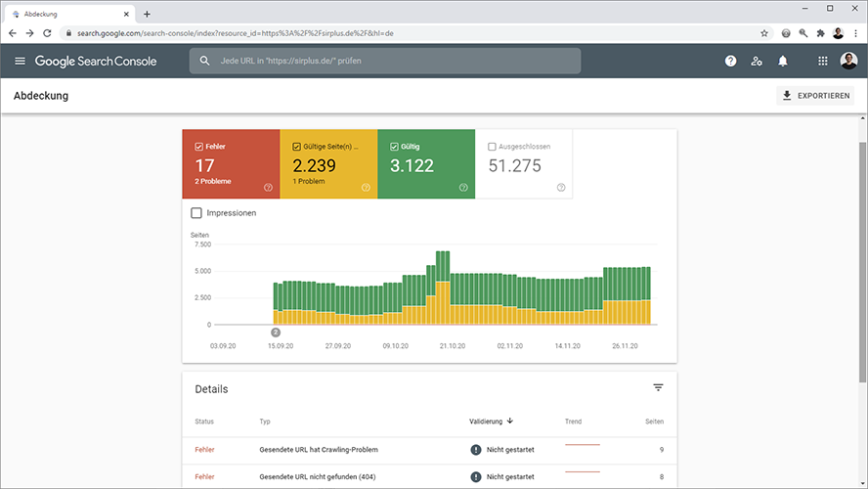
Task: Open the Chrome profile avatar
Action: point(838,33)
